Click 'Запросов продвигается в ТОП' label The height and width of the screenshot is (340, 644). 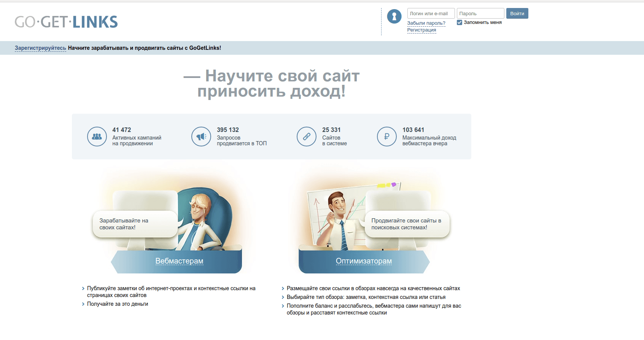click(242, 141)
